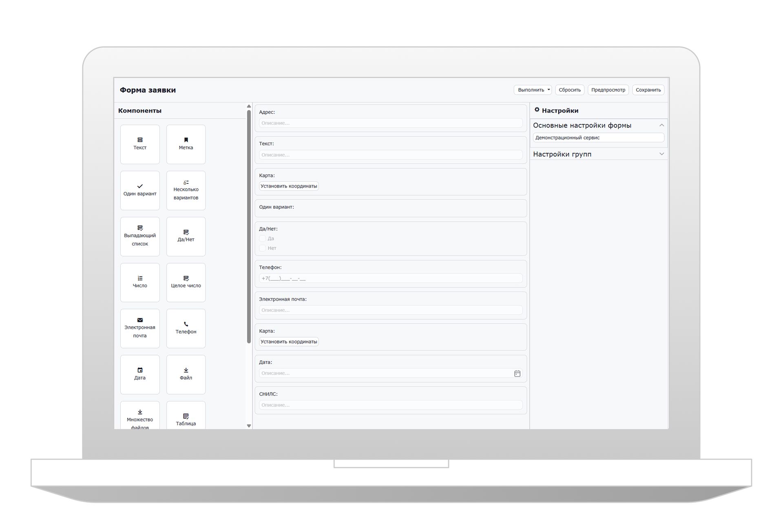Check the Да checkbox
783x532 pixels.
coord(263,238)
